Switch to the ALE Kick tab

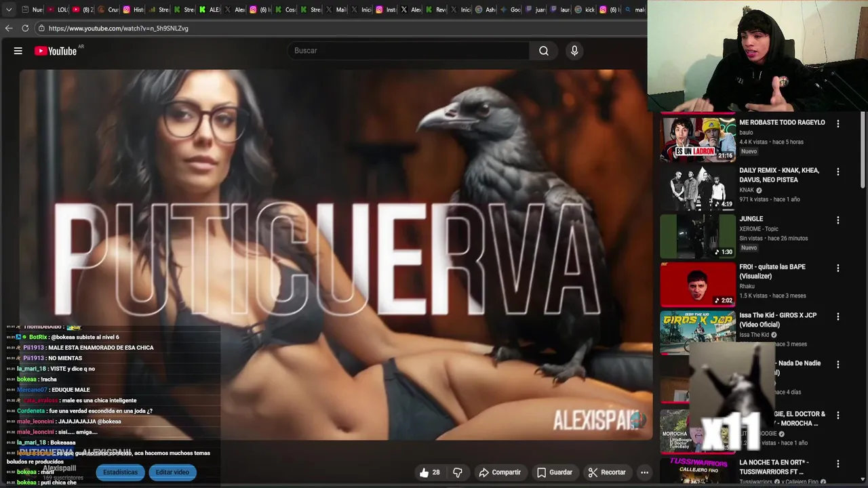click(210, 9)
